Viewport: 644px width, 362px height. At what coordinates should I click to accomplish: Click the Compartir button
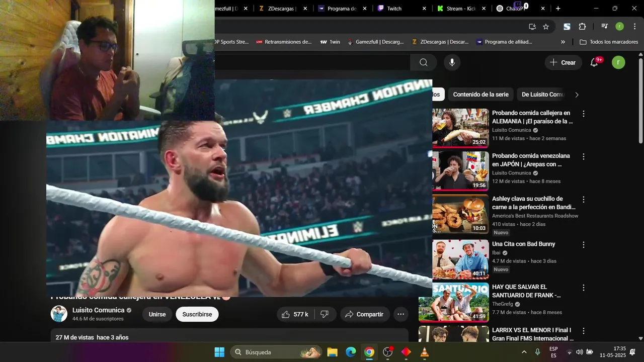[365, 314]
